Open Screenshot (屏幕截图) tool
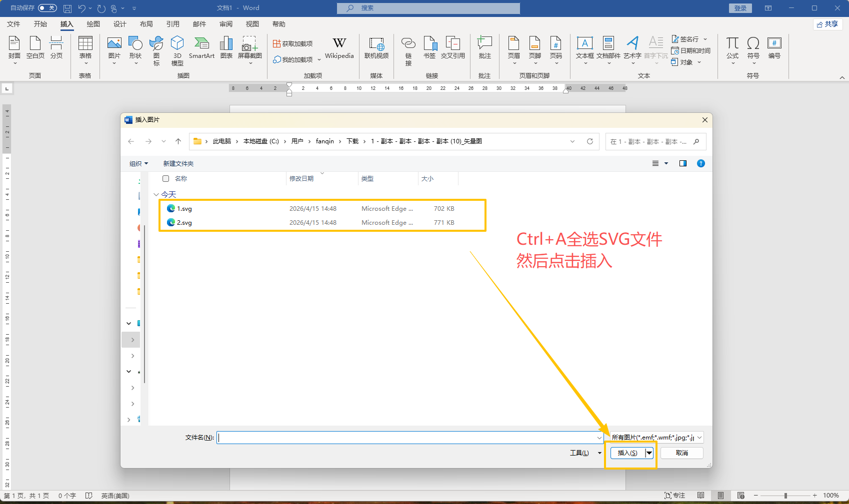 tap(250, 50)
